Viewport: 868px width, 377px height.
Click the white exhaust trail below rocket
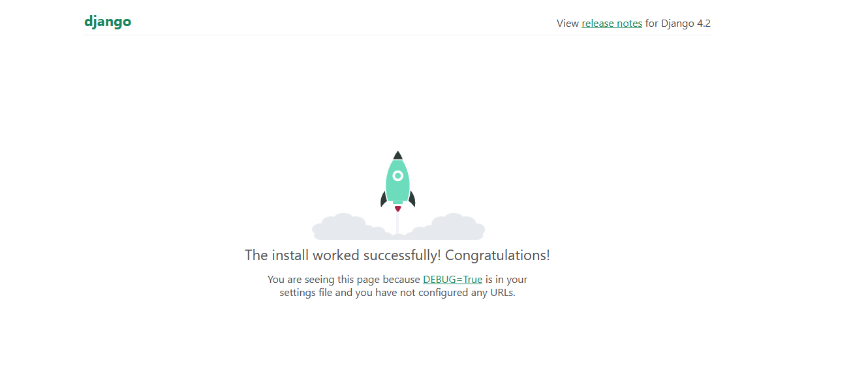pyautogui.click(x=397, y=223)
